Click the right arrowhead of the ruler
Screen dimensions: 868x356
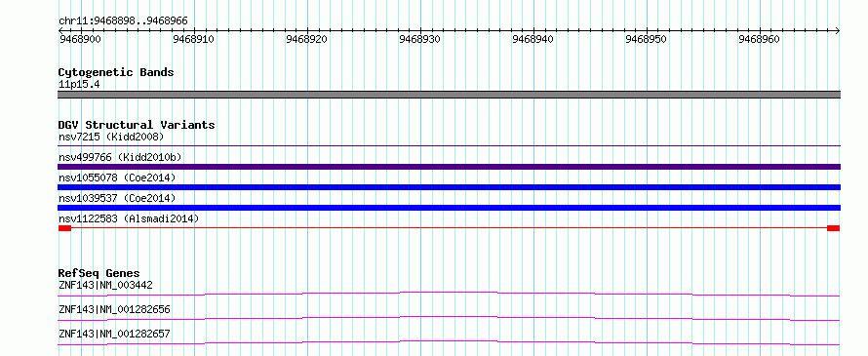(838, 30)
